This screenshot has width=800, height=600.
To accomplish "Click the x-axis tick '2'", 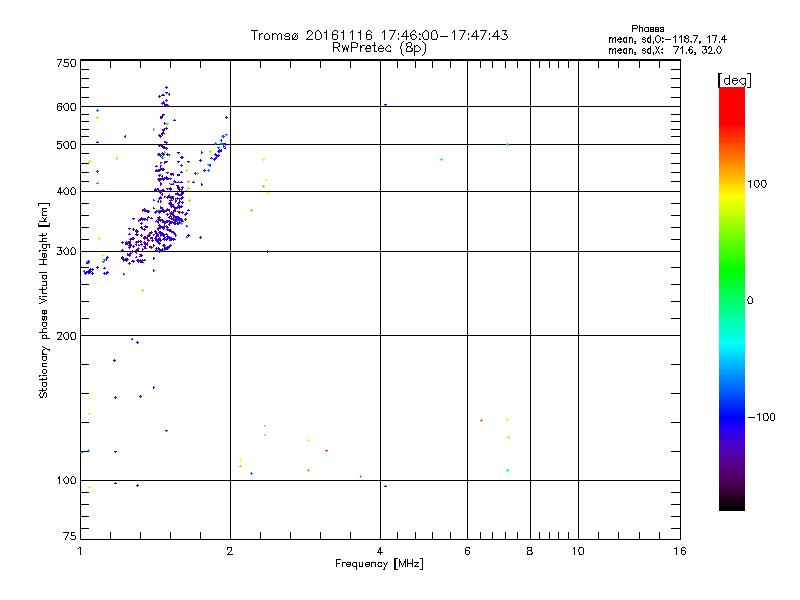I will (230, 551).
